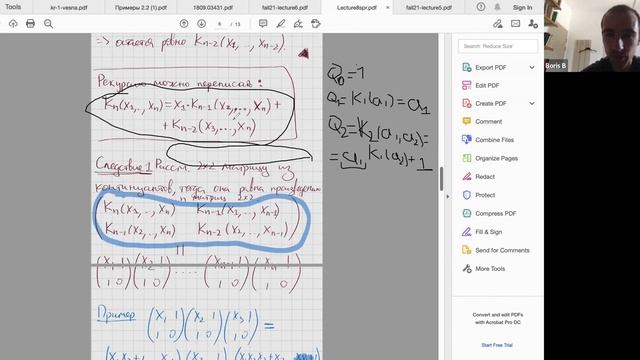The width and height of the screenshot is (640, 360).
Task: Expand the Create PDF options chevron
Action: pyautogui.click(x=532, y=103)
